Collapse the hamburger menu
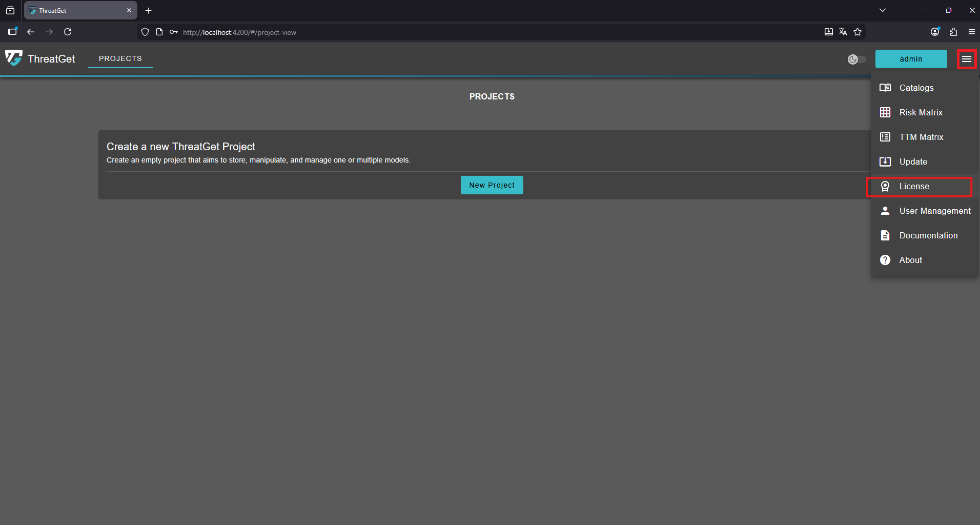 966,59
